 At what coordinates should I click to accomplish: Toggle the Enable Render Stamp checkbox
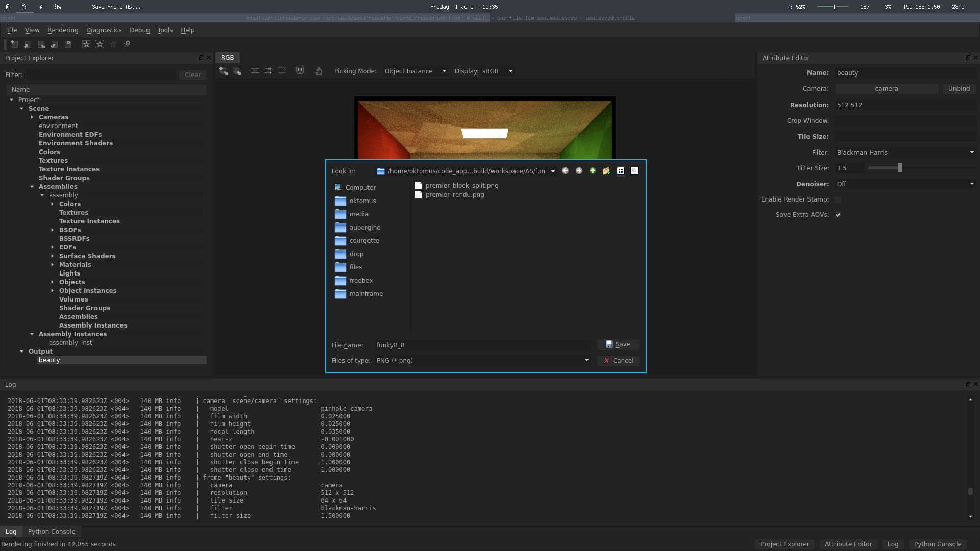click(x=838, y=199)
